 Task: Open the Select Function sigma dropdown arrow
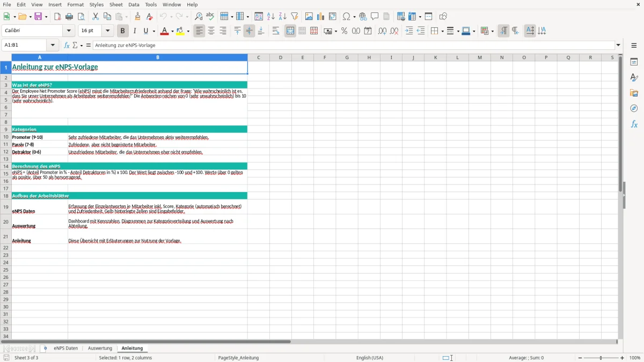[82, 46]
